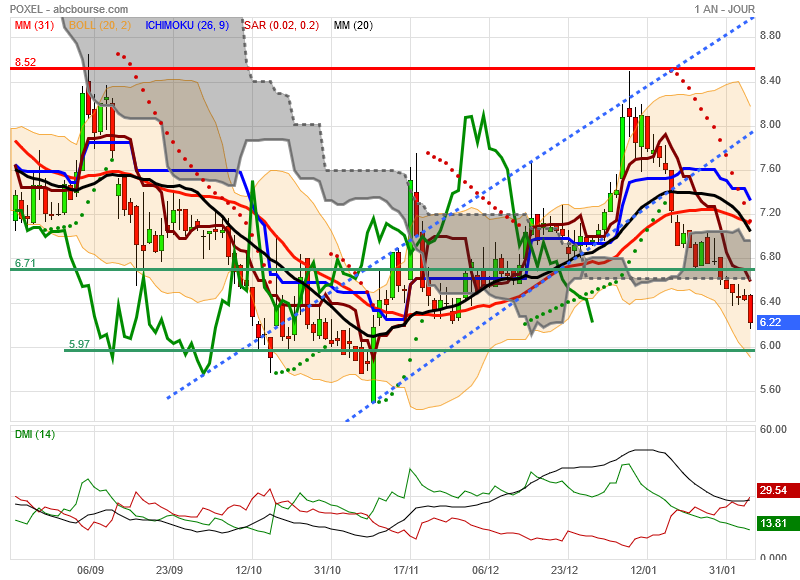Click the '1 AN - JOUR' period label
Image resolution: width=800 pixels, height=580 pixels.
[724, 9]
